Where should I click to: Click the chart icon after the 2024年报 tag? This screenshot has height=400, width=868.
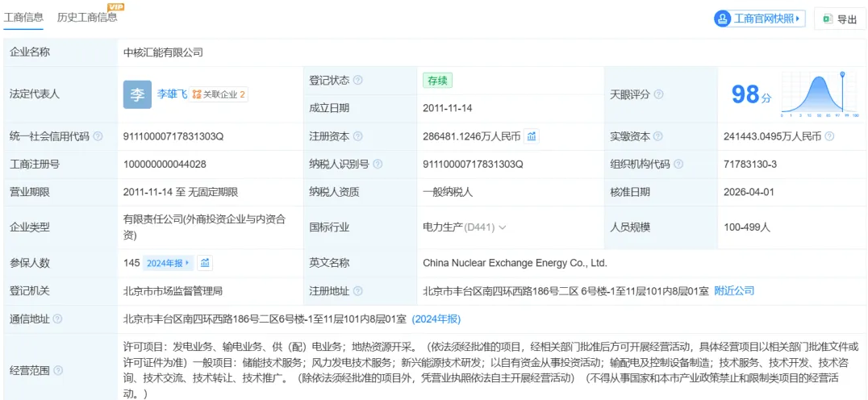[205, 263]
